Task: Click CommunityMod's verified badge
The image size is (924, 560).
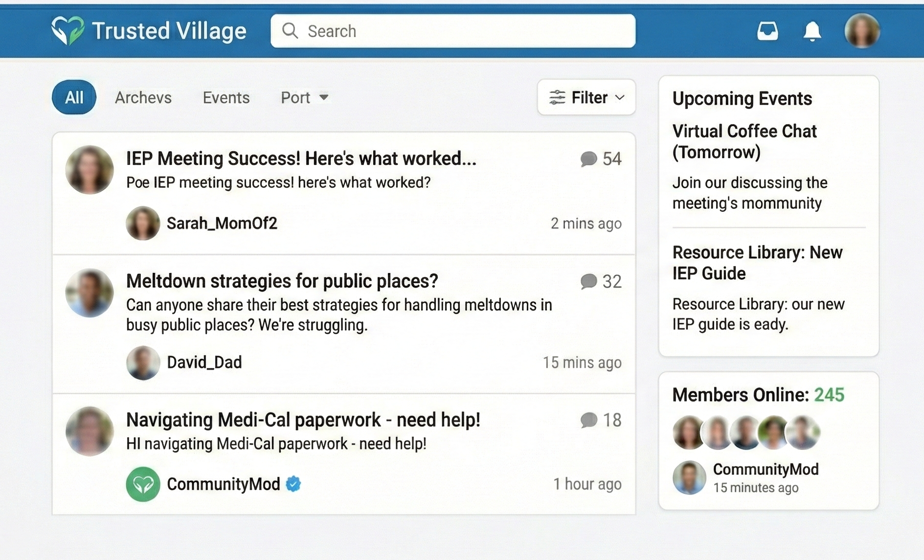Action: pyautogui.click(x=293, y=484)
